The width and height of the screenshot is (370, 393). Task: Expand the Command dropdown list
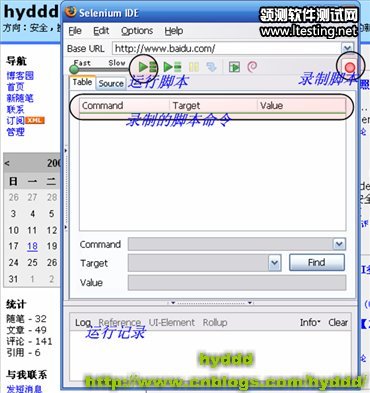[339, 244]
